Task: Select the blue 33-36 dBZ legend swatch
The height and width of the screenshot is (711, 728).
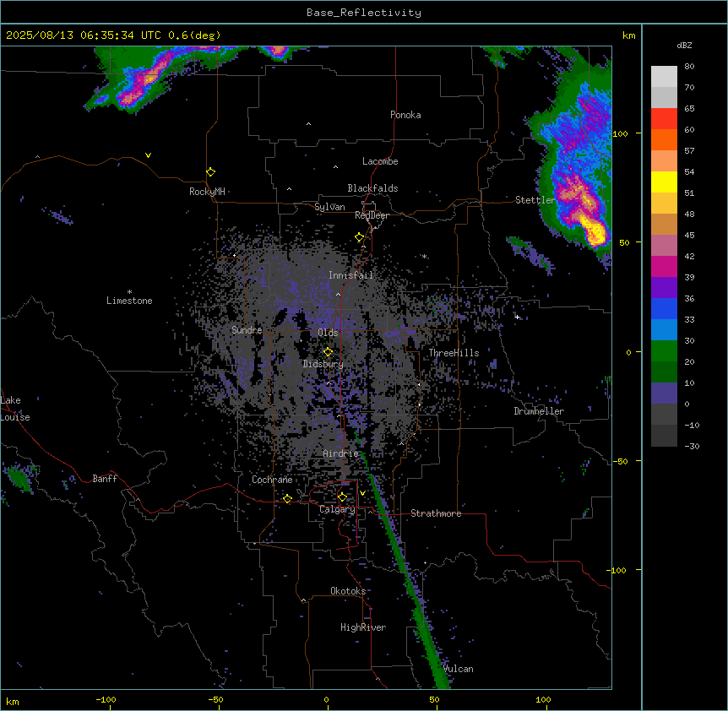Action: coord(664,308)
